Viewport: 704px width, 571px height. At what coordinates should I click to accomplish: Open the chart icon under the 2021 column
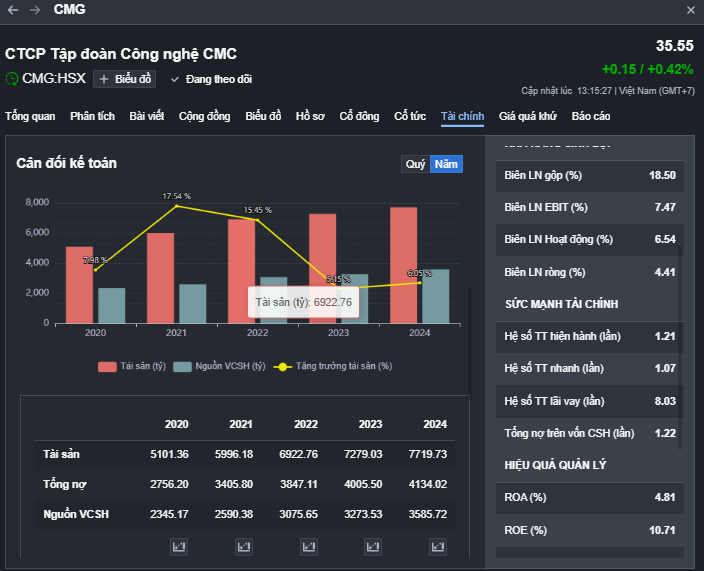coord(243,546)
